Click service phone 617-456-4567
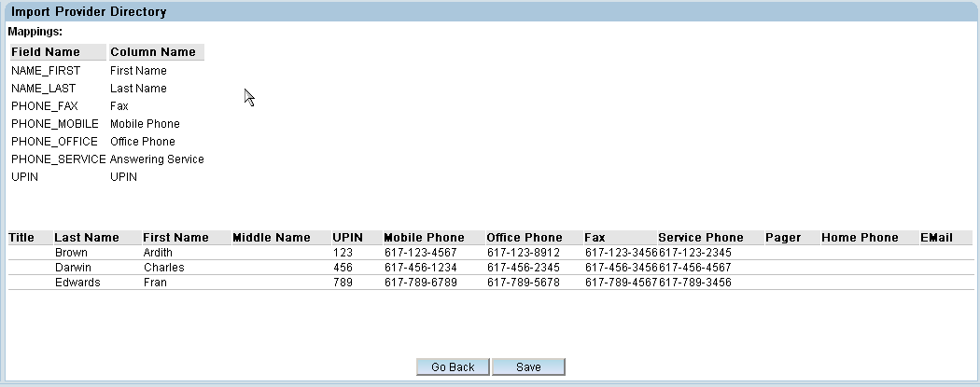The height and width of the screenshot is (387, 980). pos(695,268)
